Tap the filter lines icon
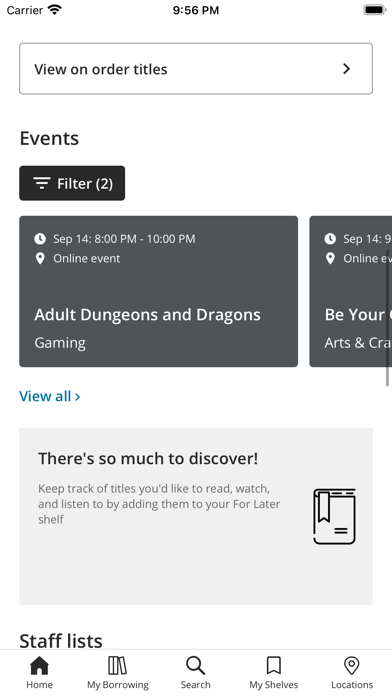 click(42, 183)
